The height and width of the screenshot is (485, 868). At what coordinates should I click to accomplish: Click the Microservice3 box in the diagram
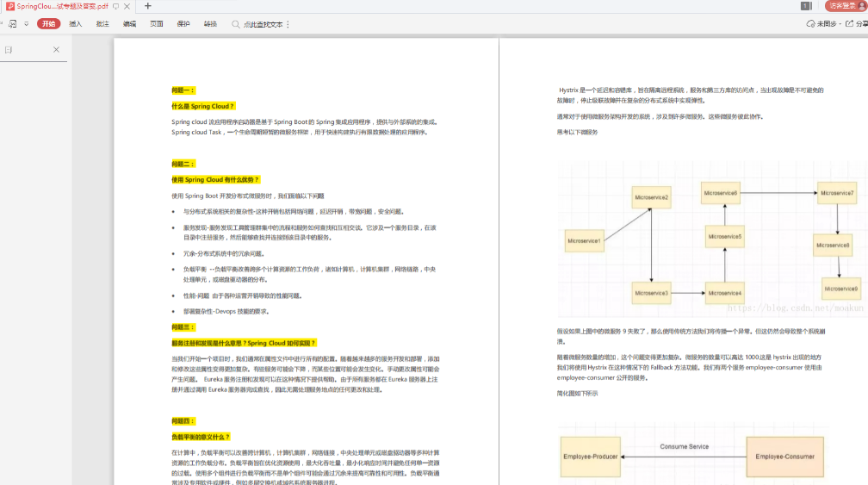(x=652, y=293)
